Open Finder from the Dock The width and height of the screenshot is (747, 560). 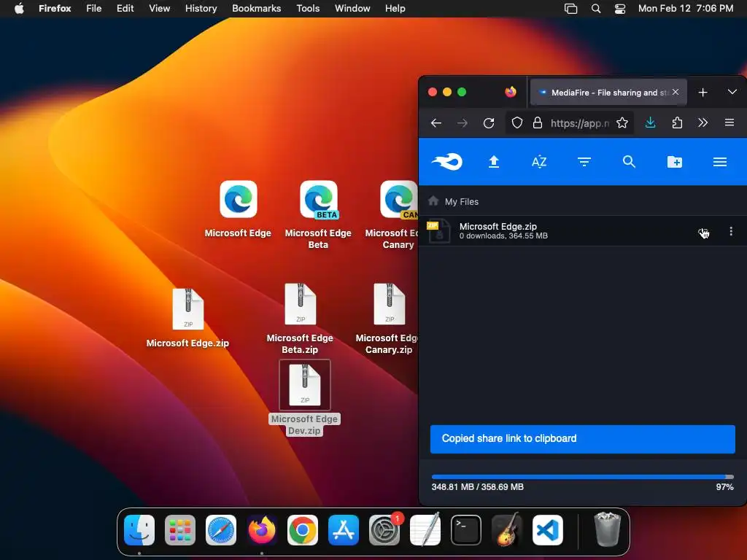pyautogui.click(x=139, y=530)
